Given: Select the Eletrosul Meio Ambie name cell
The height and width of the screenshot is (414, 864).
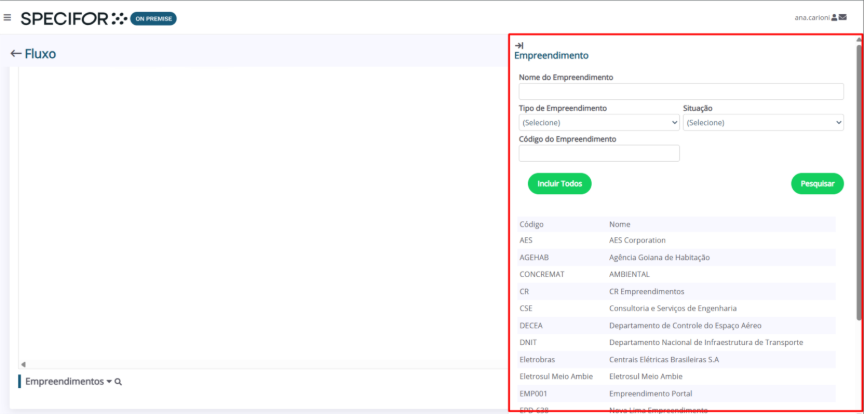Looking at the screenshot, I should (646, 377).
